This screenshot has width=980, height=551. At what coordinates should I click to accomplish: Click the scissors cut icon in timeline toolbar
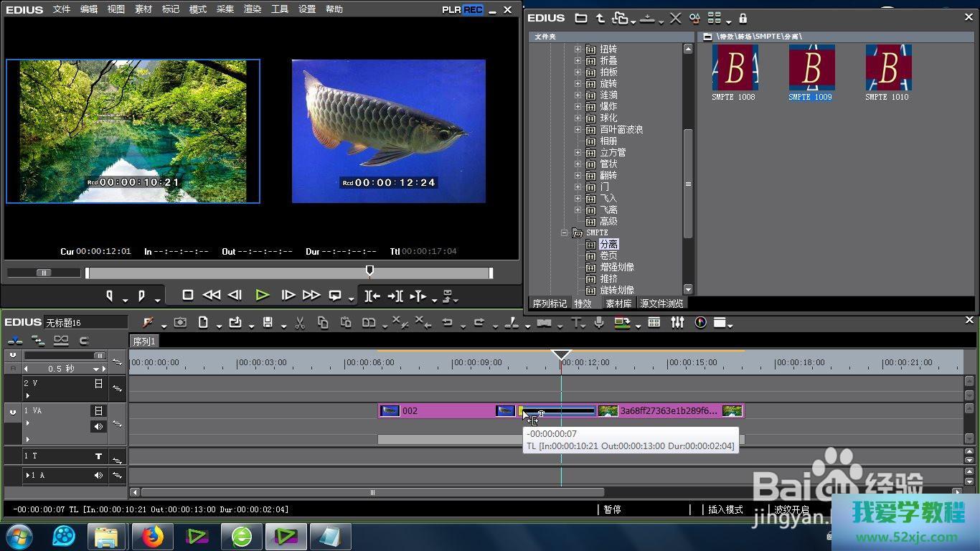pyautogui.click(x=300, y=323)
